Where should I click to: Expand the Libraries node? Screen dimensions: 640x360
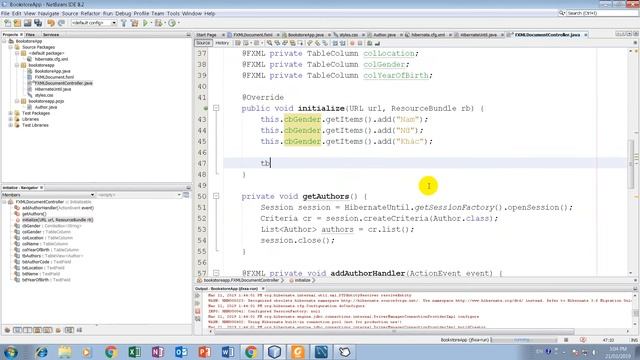[11, 119]
